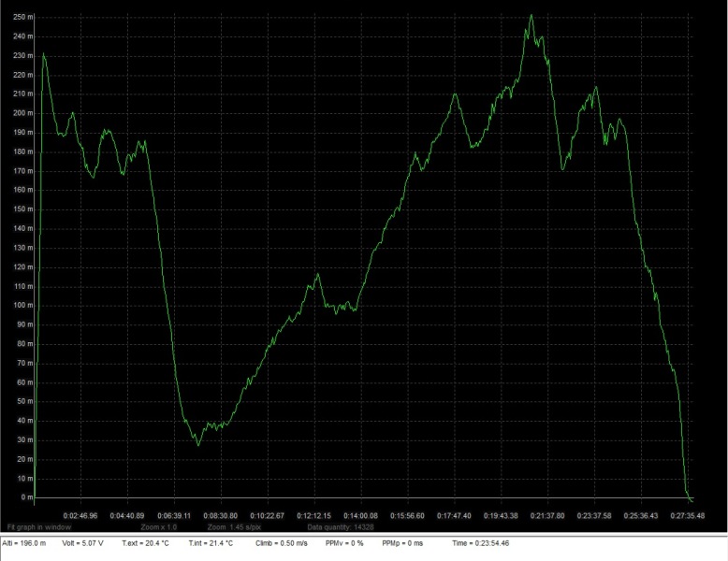This screenshot has width=728, height=561.
Task: Select the 100 m altitude axis label
Action: tap(21, 306)
